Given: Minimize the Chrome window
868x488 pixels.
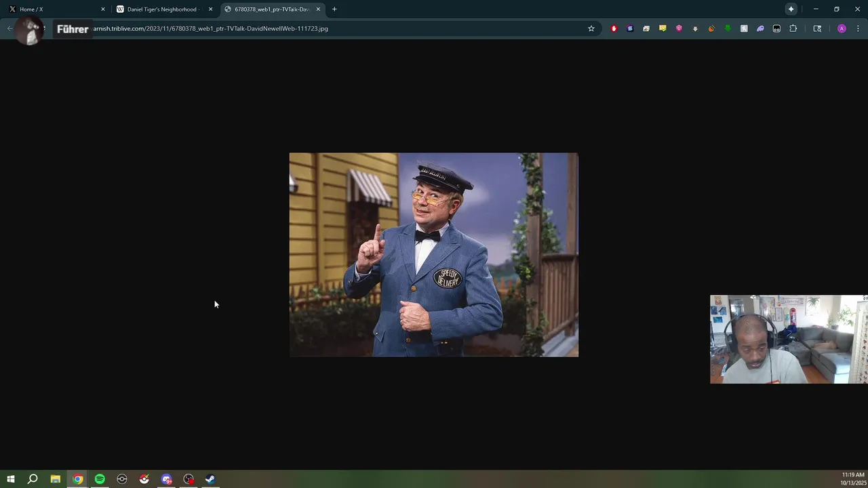Looking at the screenshot, I should click(816, 9).
